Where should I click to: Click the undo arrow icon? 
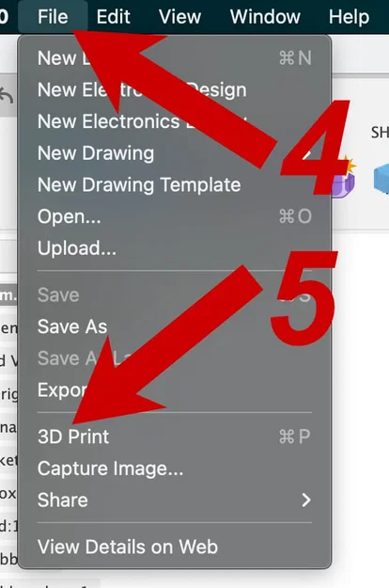[x=7, y=96]
